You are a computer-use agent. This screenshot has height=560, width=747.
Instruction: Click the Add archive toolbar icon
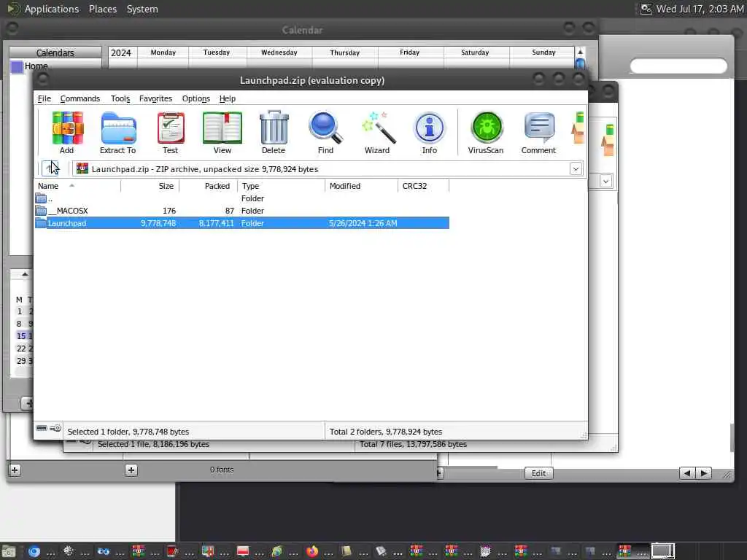point(66,132)
